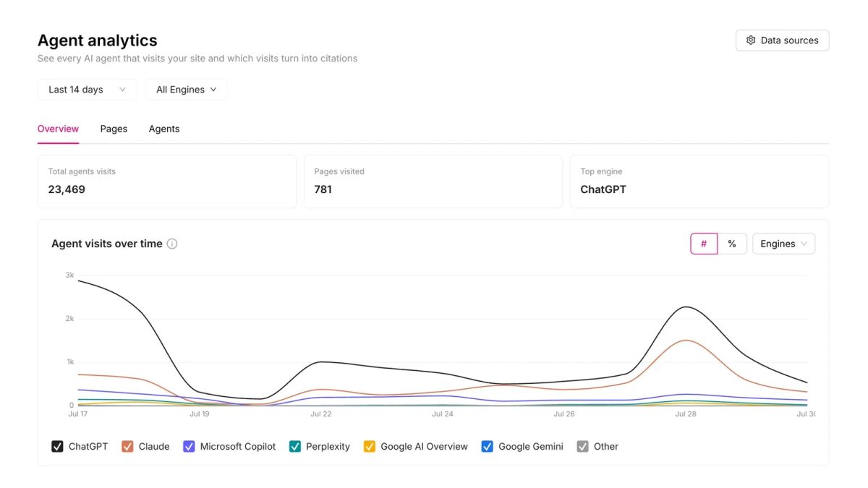Switch chart to % percentage view
868x488 pixels.
[732, 244]
